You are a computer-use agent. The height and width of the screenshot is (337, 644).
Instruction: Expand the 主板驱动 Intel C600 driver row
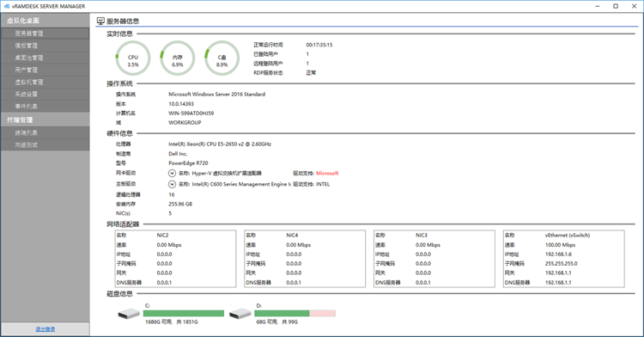(x=172, y=184)
